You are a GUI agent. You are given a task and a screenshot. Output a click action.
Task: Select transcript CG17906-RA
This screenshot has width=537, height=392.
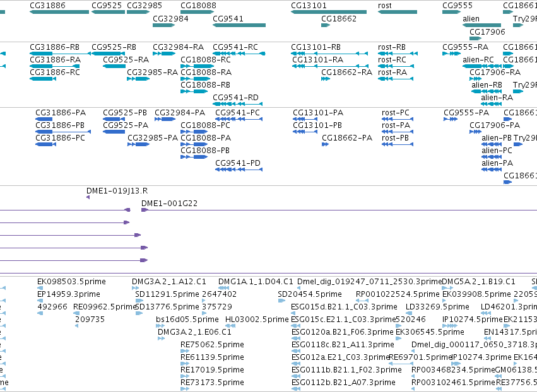tap(475, 79)
